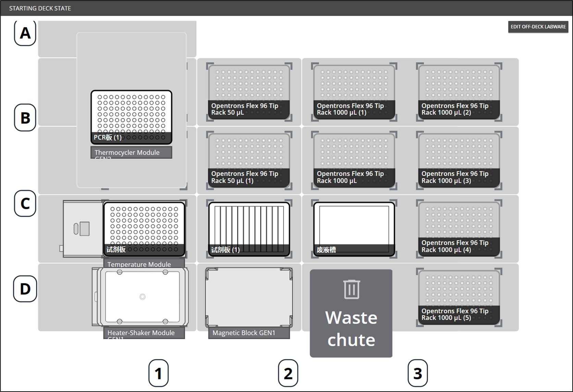The height and width of the screenshot is (392, 573).
Task: Click the empty deck slot beside row A
Action: click(x=57, y=39)
